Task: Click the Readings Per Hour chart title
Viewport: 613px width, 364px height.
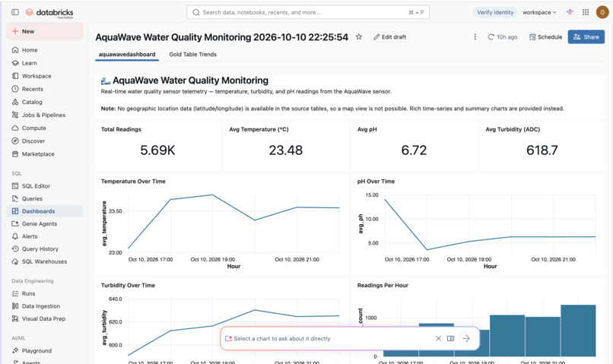Action: pos(383,286)
